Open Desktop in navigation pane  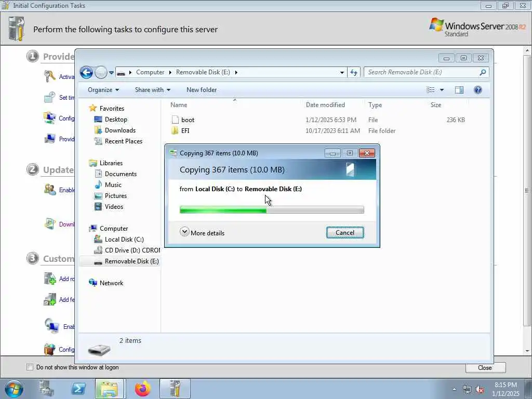pos(116,119)
